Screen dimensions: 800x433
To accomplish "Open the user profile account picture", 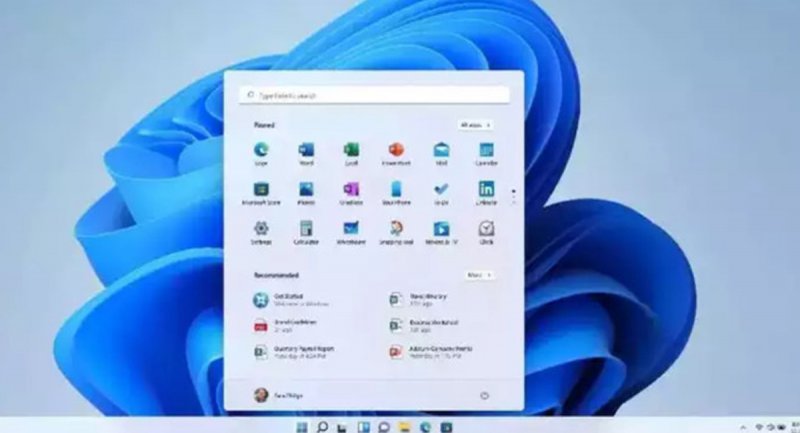I will tap(261, 395).
